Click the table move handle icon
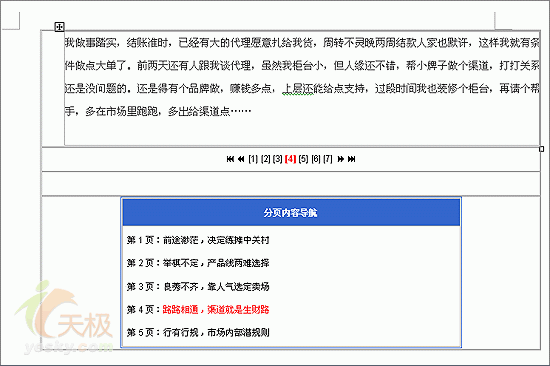The height and width of the screenshot is (366, 550). click(60, 27)
